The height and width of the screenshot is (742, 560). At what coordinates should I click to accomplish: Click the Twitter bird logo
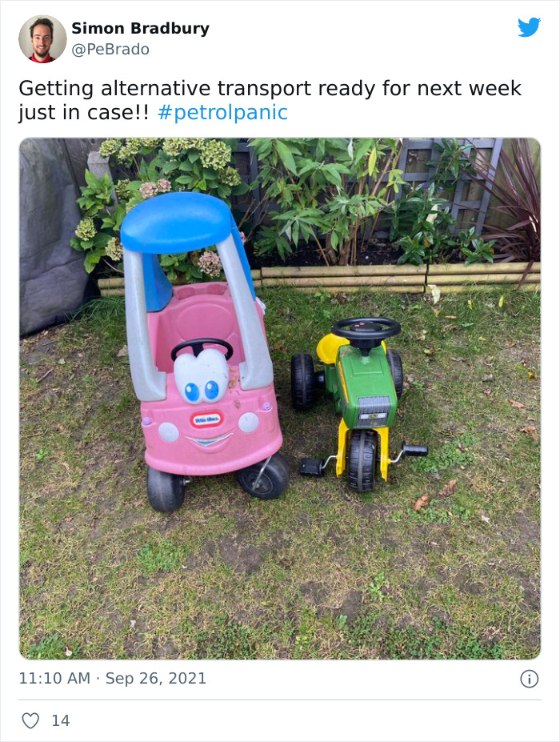click(x=529, y=27)
